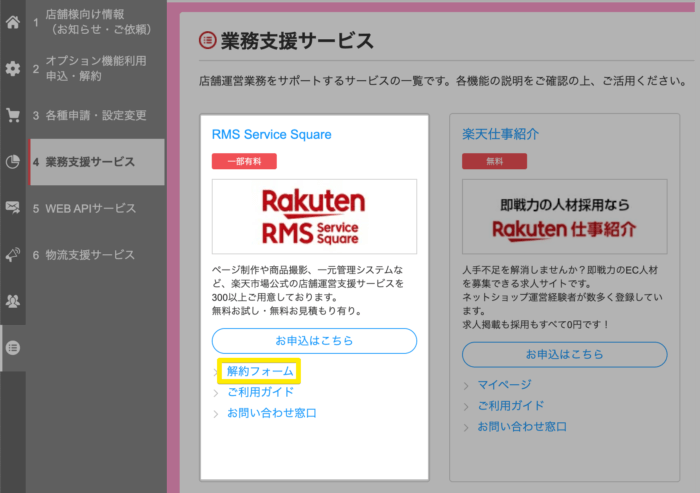Open お問い合わせ窓口 under RMS Service Square

pyautogui.click(x=271, y=413)
